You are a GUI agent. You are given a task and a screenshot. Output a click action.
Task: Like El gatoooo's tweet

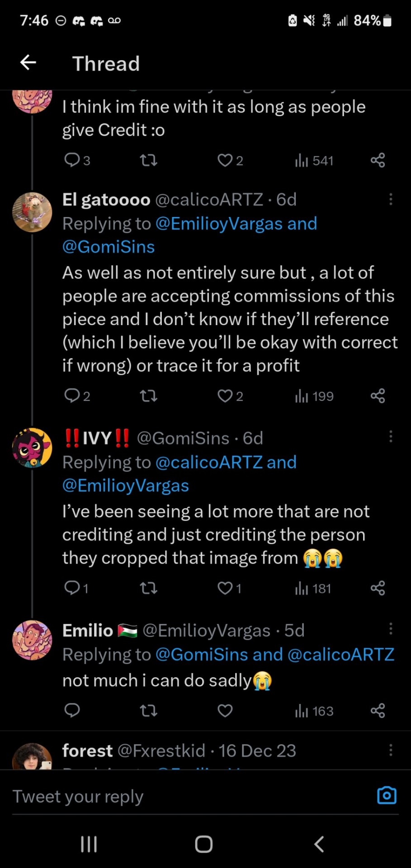coord(225,396)
